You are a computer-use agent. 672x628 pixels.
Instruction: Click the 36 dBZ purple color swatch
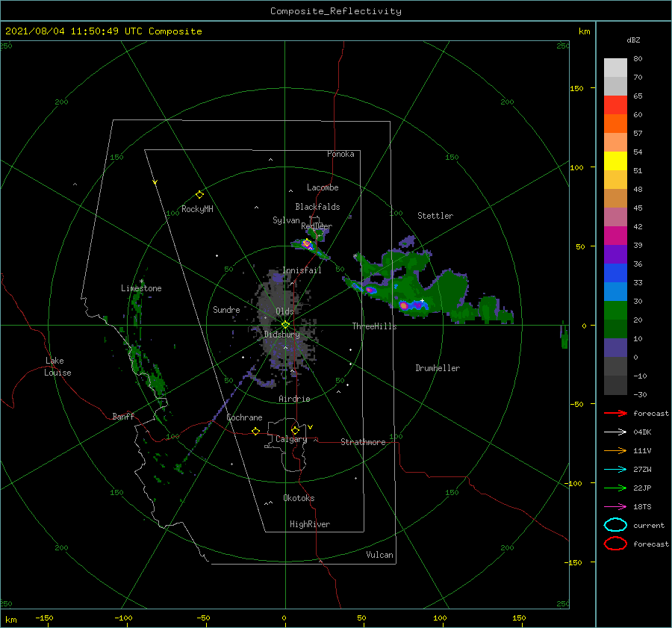pos(615,254)
